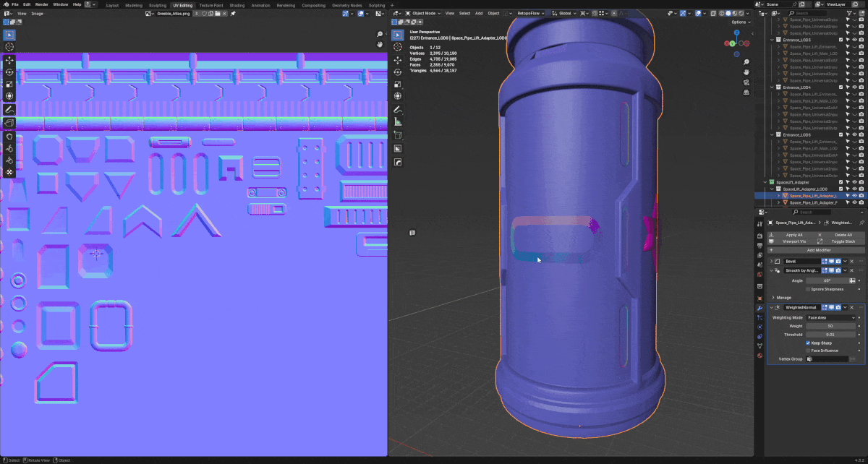Image resolution: width=868 pixels, height=464 pixels.
Task: Open the Render menu
Action: click(41, 4)
